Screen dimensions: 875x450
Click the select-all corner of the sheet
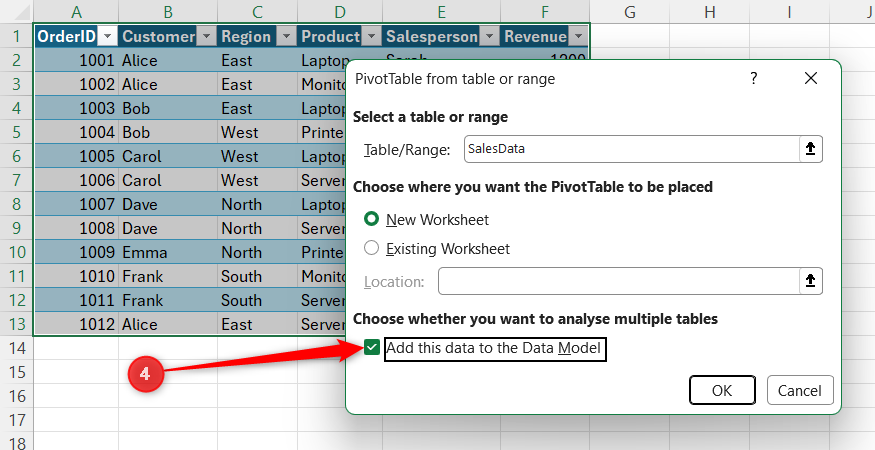pos(17,11)
